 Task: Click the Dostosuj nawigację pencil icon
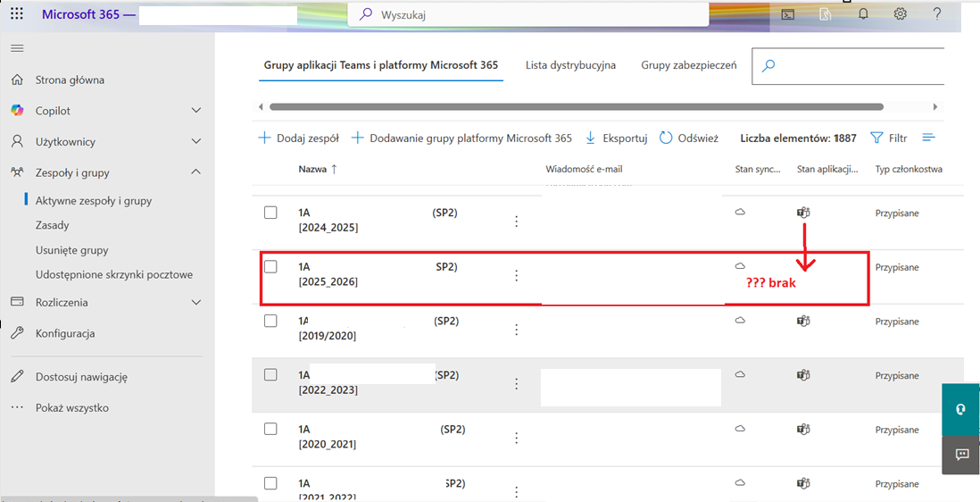pyautogui.click(x=18, y=377)
